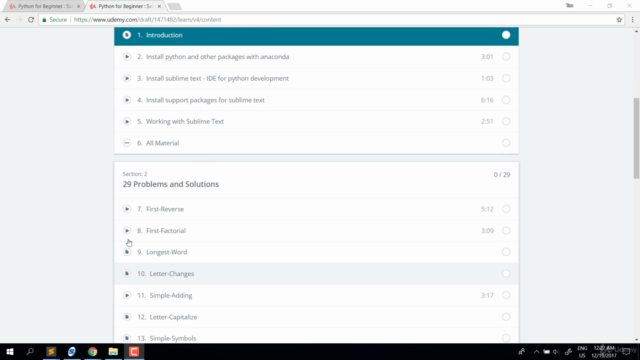This screenshot has width=640, height=360.
Task: Open Camtasia recorder in taskbar
Action: click(x=134, y=351)
